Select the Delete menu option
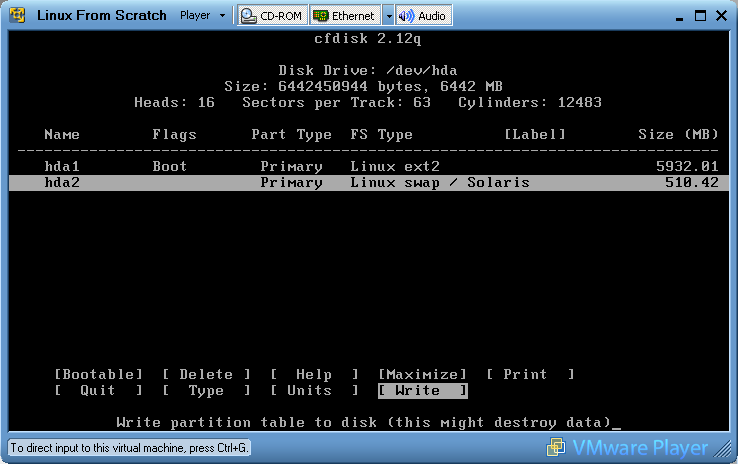The height and width of the screenshot is (464, 738). coord(206,375)
